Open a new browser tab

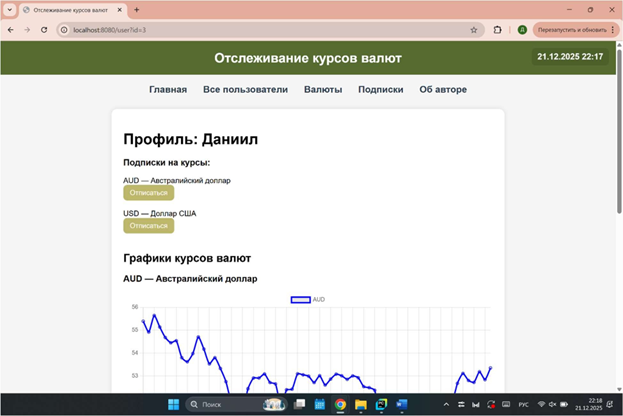coord(137,9)
